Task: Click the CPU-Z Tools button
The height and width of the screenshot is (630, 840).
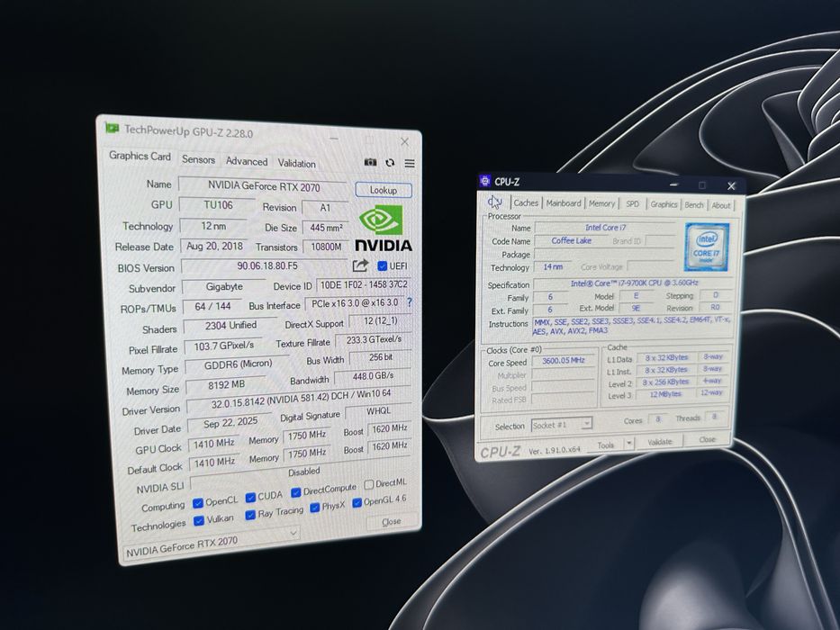Action: pyautogui.click(x=605, y=445)
